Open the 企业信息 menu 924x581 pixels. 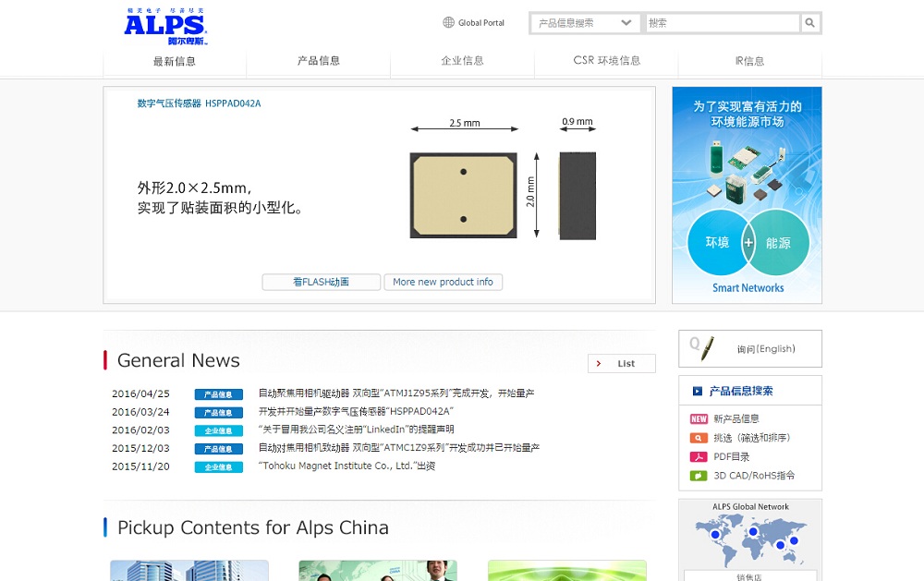[x=463, y=61]
